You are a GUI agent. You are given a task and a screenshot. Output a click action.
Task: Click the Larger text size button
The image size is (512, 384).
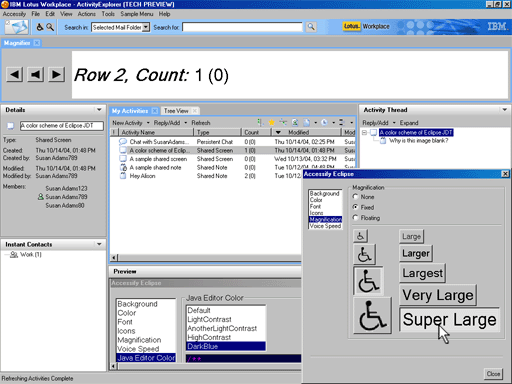coord(416,253)
